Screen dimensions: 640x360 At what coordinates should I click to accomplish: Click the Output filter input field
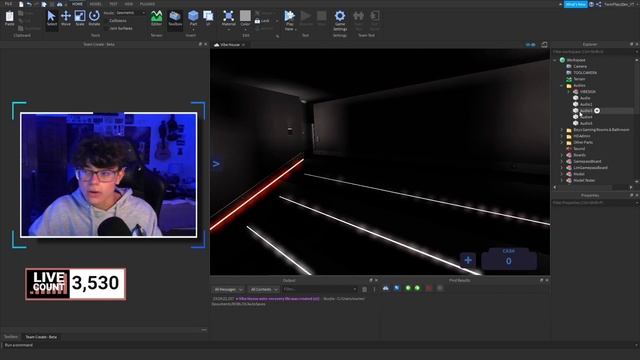320,289
